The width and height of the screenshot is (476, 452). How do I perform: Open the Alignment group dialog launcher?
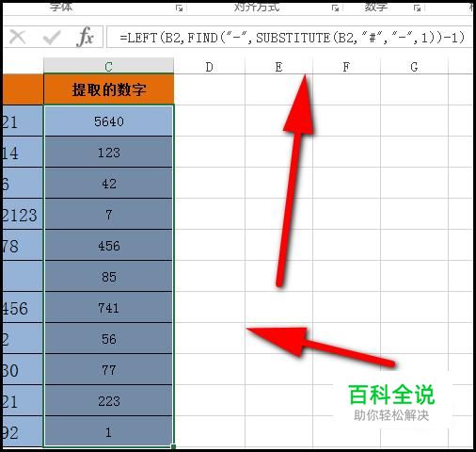[335, 8]
